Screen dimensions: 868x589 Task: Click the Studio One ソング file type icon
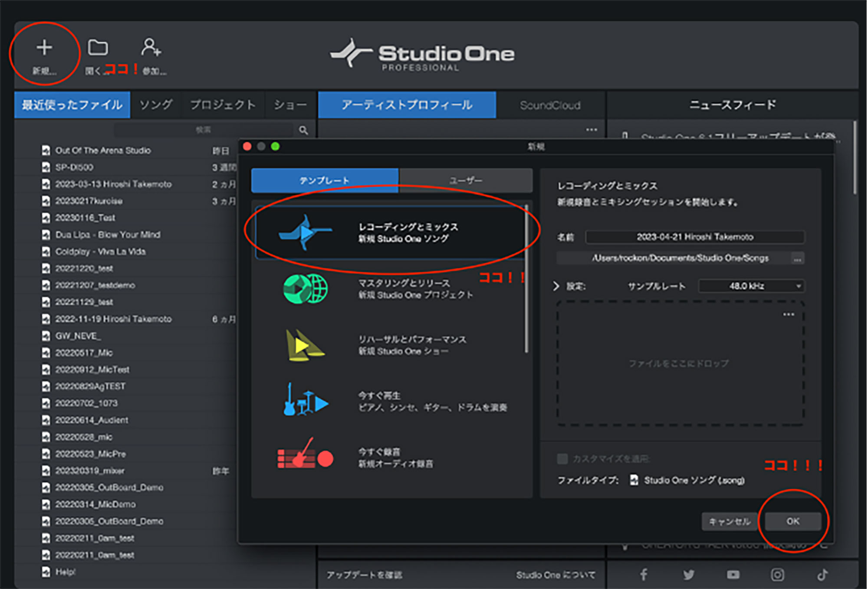634,480
